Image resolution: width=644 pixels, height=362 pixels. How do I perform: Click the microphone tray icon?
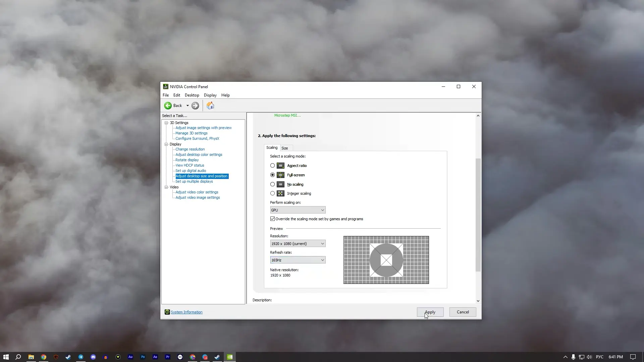pyautogui.click(x=573, y=357)
